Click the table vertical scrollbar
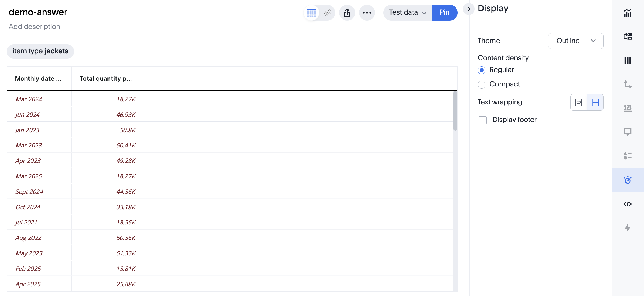 click(x=455, y=110)
